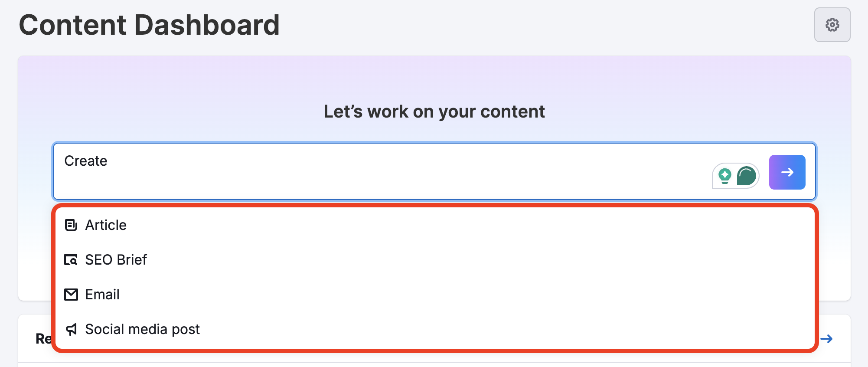Click the document icon beside Article

71,225
